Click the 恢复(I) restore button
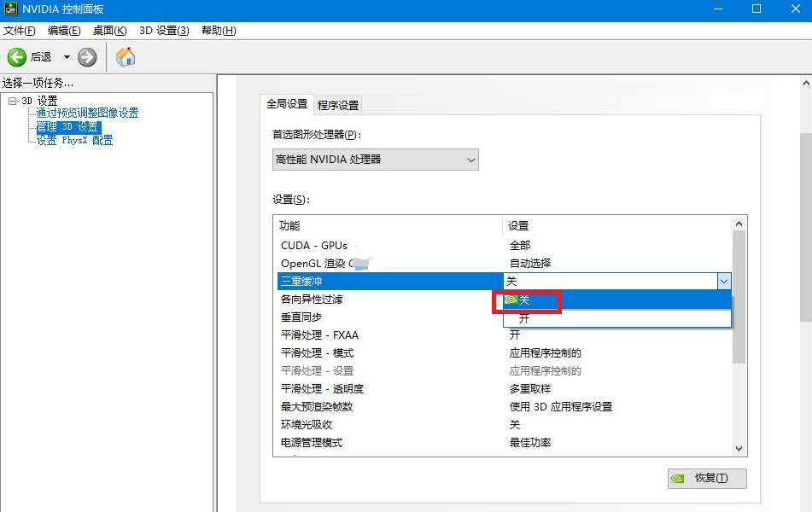The height and width of the screenshot is (512, 812). coord(707,479)
